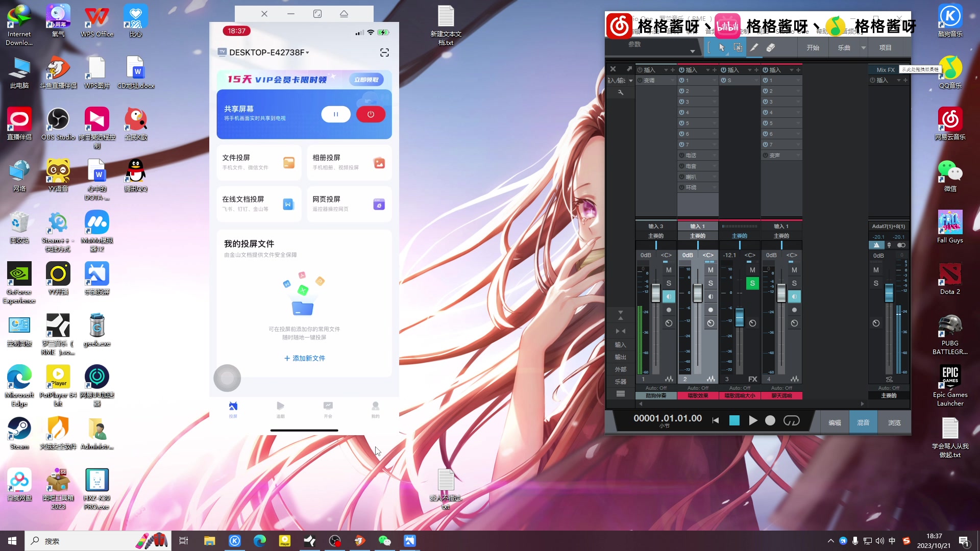The height and width of the screenshot is (551, 980).
Task: Open insert dropdown on 酷狗伴奏 channel
Action: tap(666, 70)
